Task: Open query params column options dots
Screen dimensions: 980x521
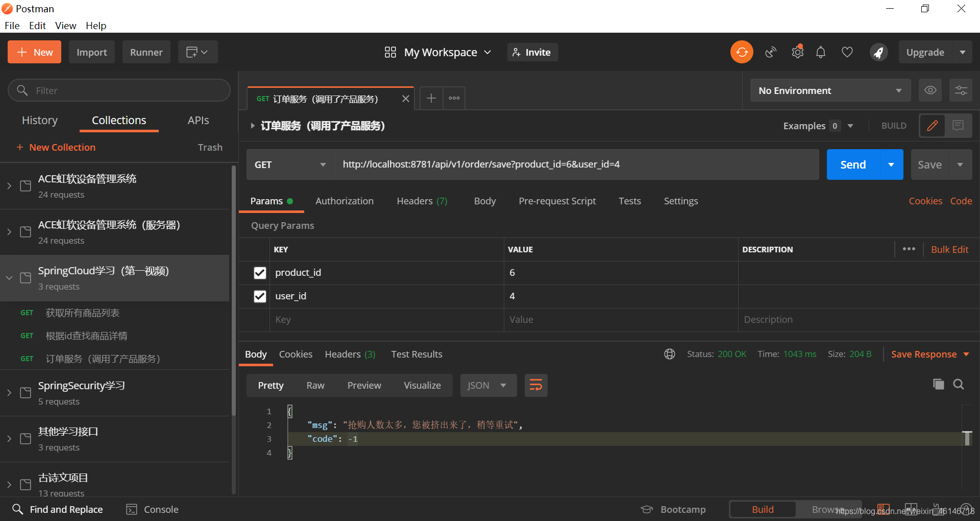Action: [x=909, y=249]
